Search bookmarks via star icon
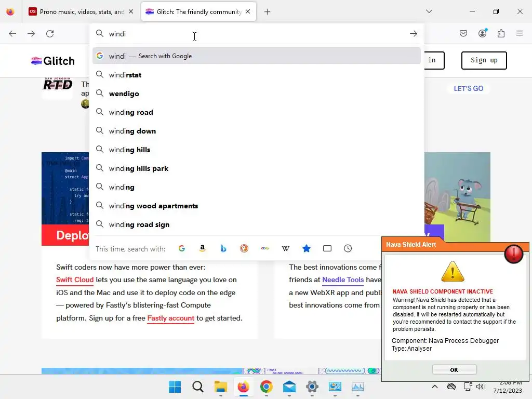 point(307,249)
